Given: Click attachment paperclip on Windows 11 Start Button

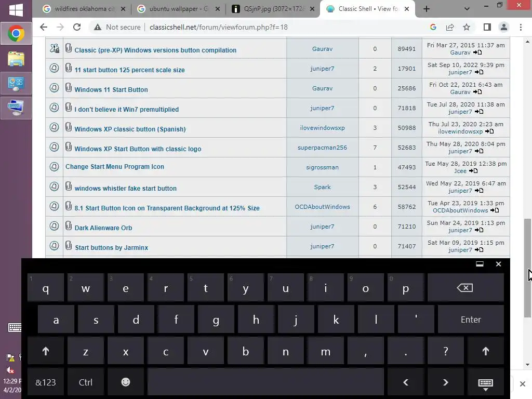Looking at the screenshot, I should click(69, 88).
